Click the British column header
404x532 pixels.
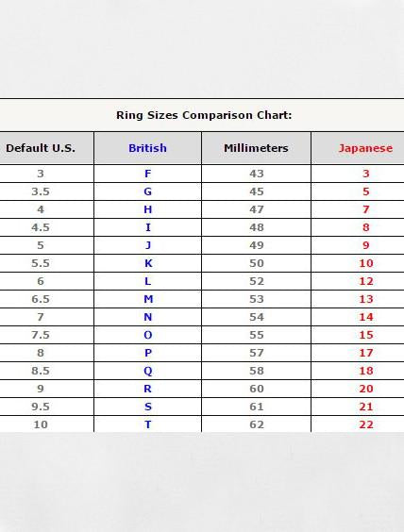click(147, 148)
